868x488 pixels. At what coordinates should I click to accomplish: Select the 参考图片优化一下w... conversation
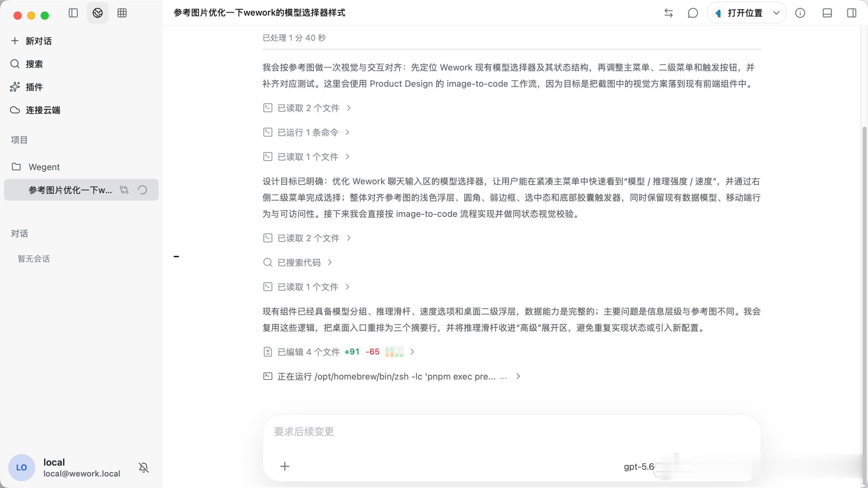point(81,190)
